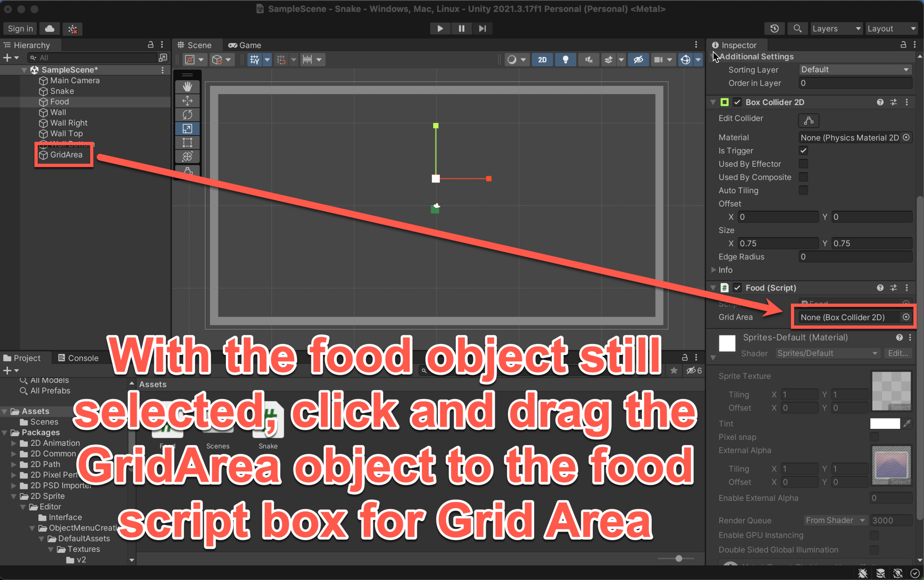Image resolution: width=924 pixels, height=580 pixels.
Task: Select GridArea in the Hierarchy
Action: click(x=66, y=155)
